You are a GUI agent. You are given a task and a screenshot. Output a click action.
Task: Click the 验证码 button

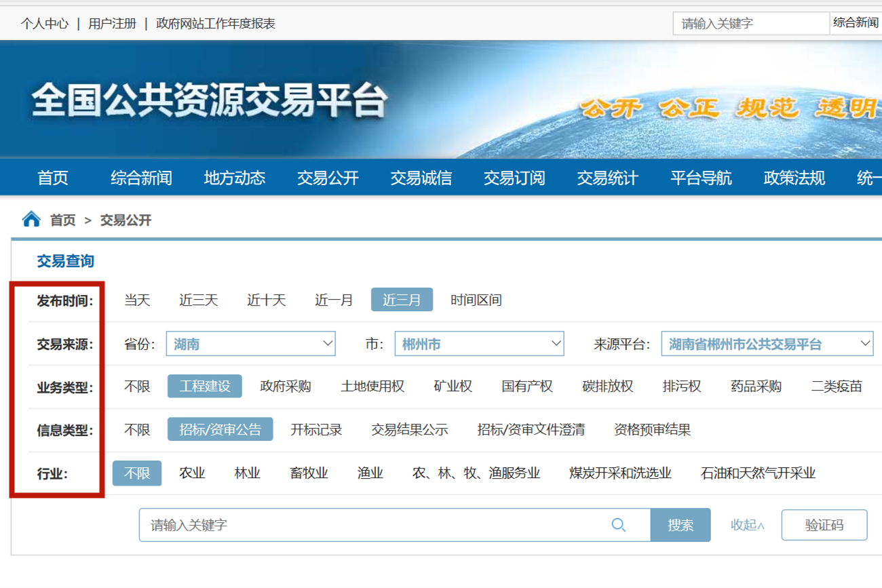[824, 525]
